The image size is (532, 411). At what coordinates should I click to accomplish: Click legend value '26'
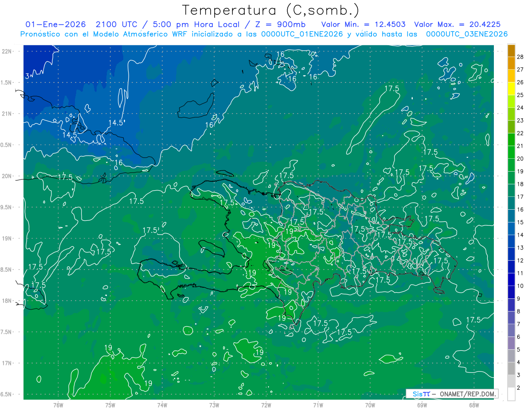coord(520,82)
